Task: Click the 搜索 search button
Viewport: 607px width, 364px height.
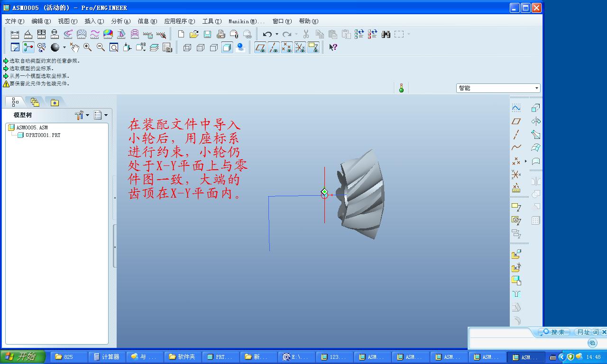Action: 553,332
